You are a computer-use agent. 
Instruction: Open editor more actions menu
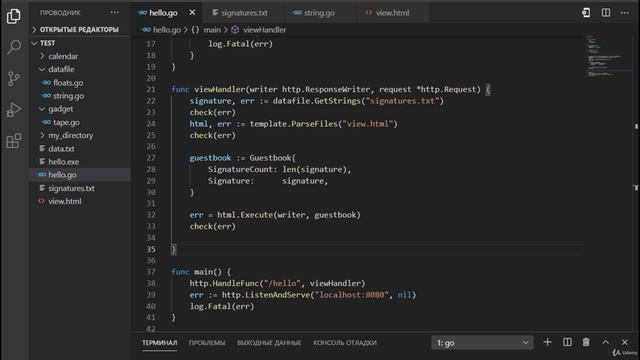click(625, 13)
